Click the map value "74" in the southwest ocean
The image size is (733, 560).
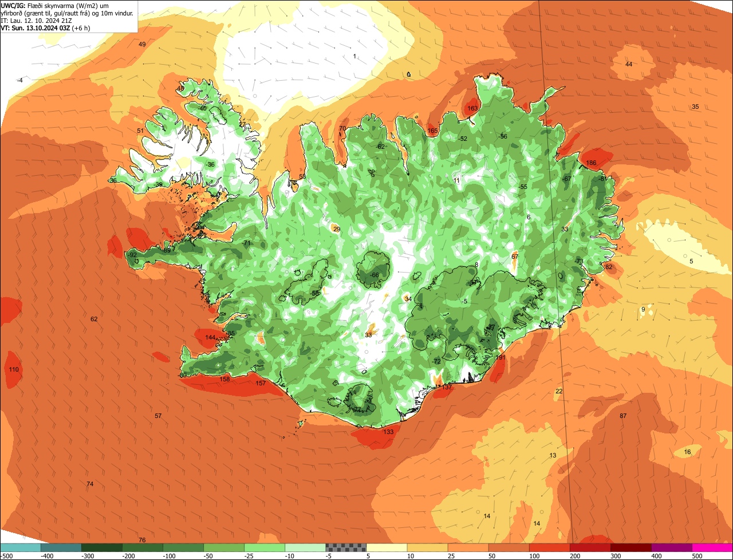(x=90, y=484)
